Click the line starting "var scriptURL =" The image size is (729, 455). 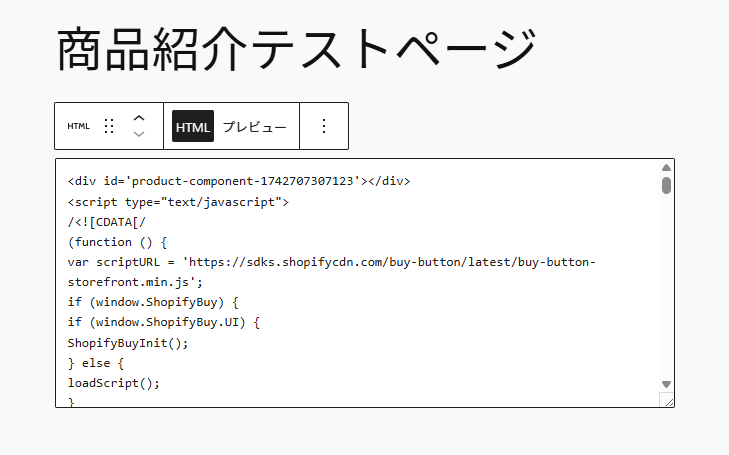pos(331,262)
